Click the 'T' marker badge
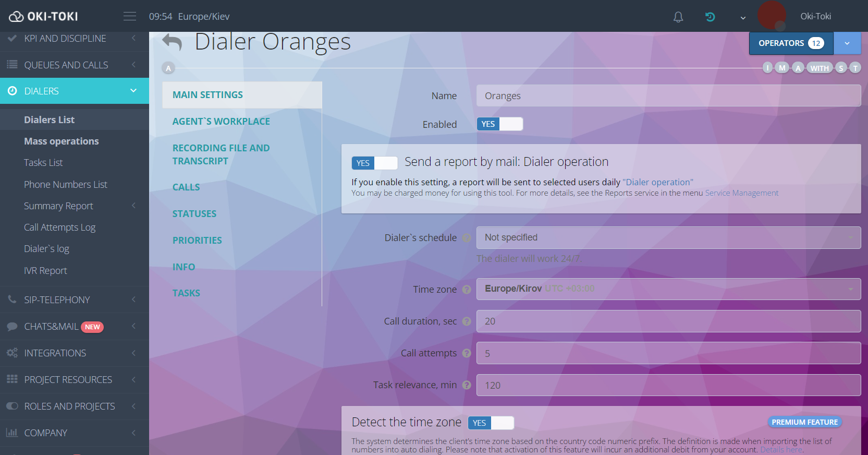 click(855, 68)
